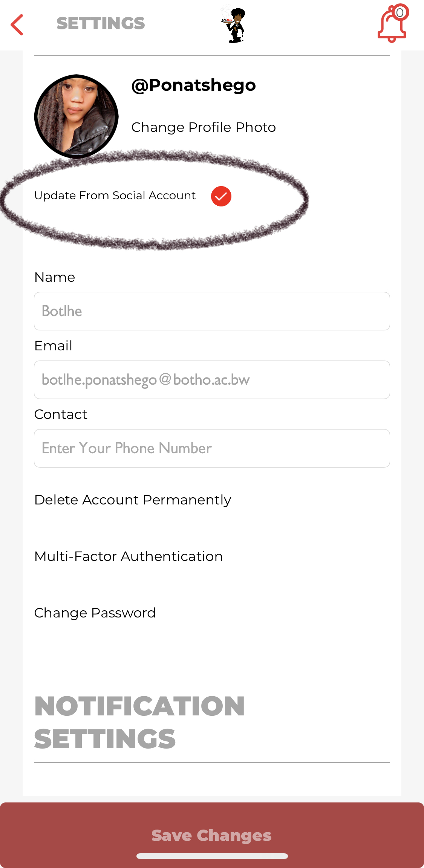
Task: Open the Change Password option
Action: coord(95,613)
